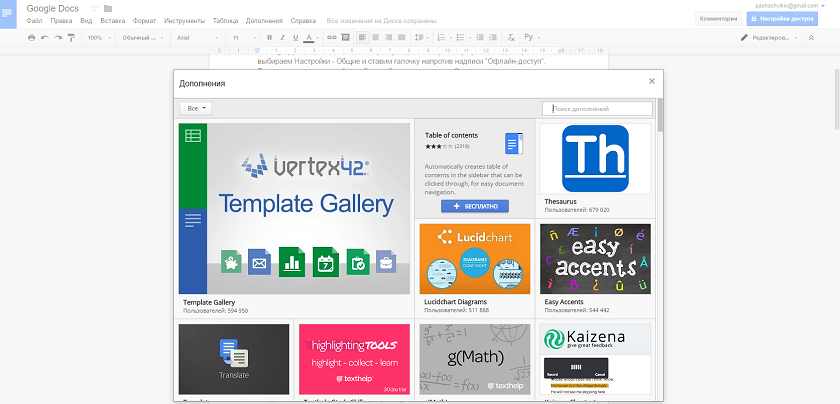
Task: Open the Файл menu
Action: [x=34, y=21]
